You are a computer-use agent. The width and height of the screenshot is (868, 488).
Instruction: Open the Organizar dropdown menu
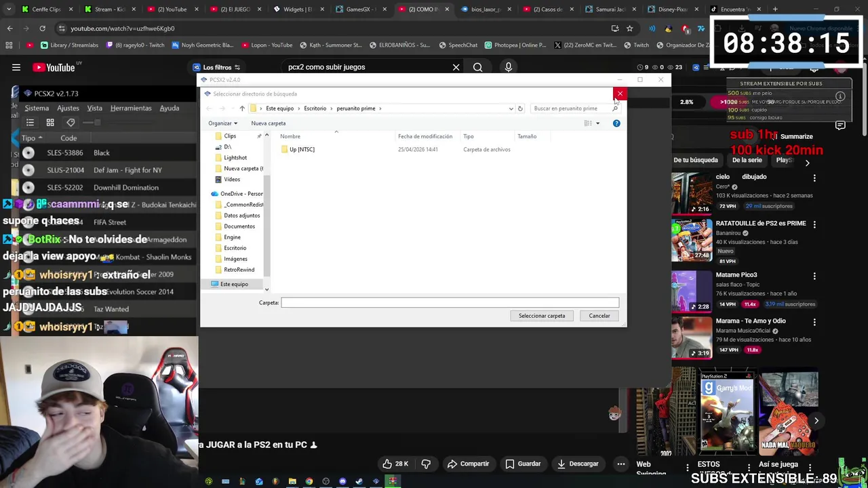coord(222,123)
